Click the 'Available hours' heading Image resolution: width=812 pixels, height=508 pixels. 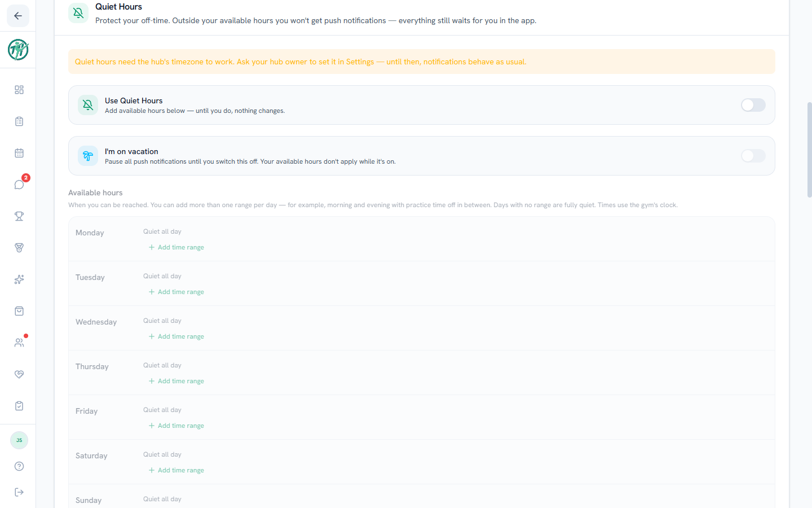point(95,192)
